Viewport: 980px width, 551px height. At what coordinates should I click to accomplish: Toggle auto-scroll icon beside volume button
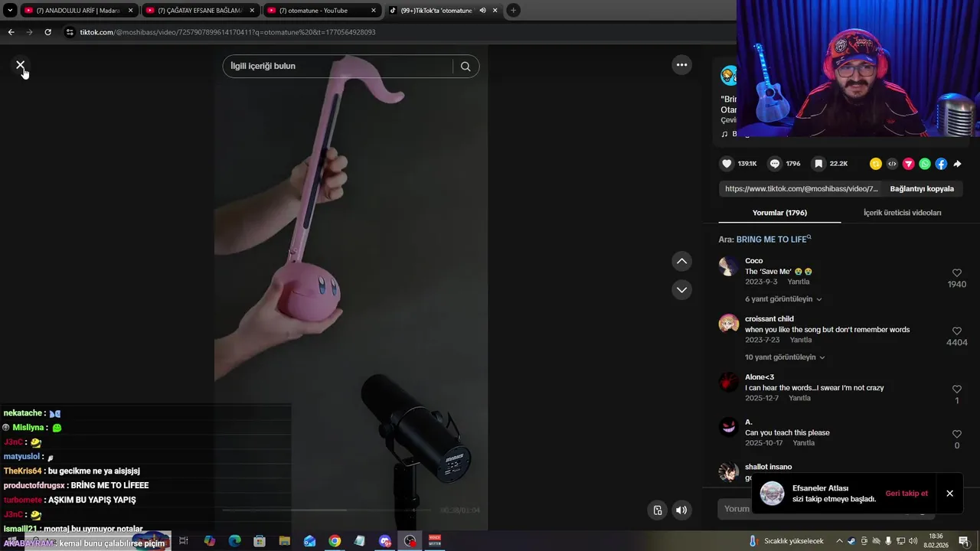[657, 510]
